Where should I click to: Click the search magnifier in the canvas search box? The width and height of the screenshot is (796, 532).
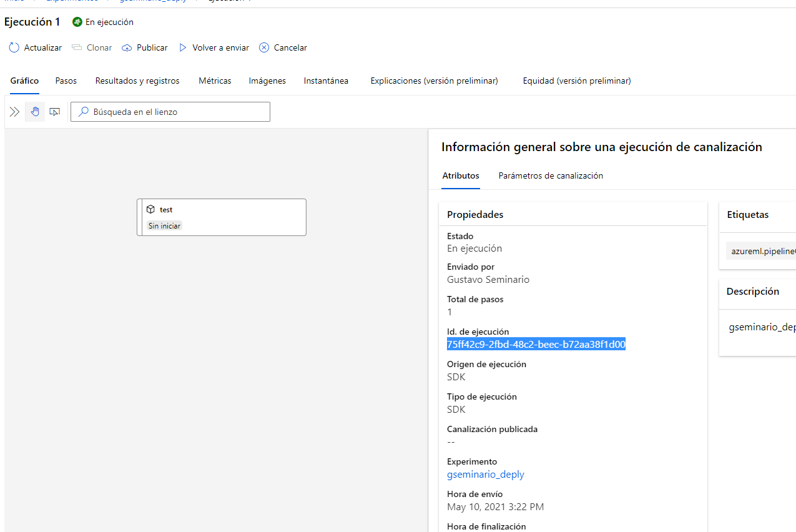83,111
